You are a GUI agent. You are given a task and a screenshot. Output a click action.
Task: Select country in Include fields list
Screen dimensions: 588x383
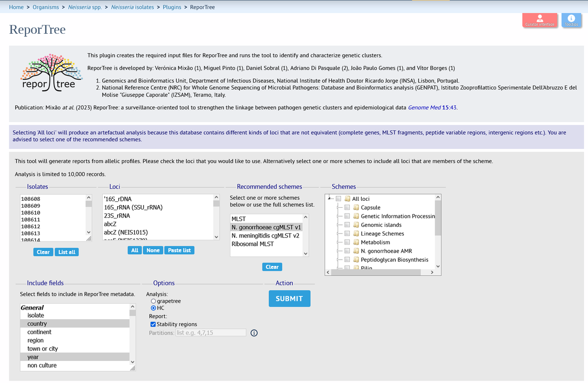pyautogui.click(x=74, y=324)
